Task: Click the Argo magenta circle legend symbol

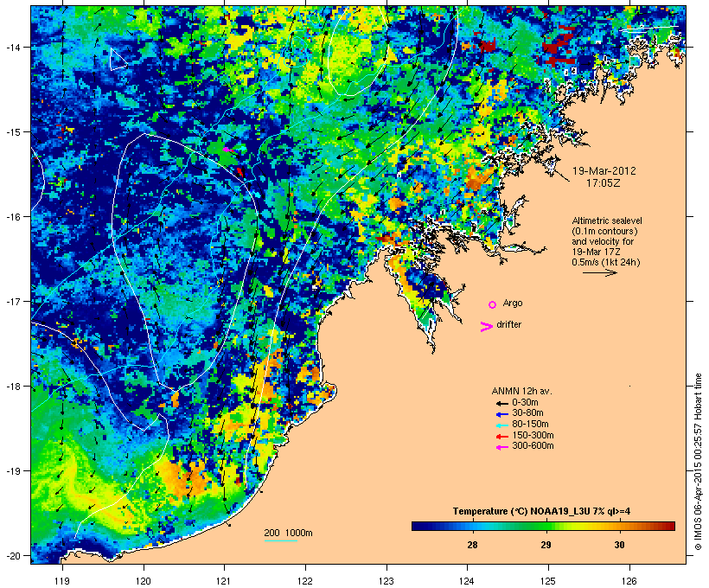Action: coord(493,305)
